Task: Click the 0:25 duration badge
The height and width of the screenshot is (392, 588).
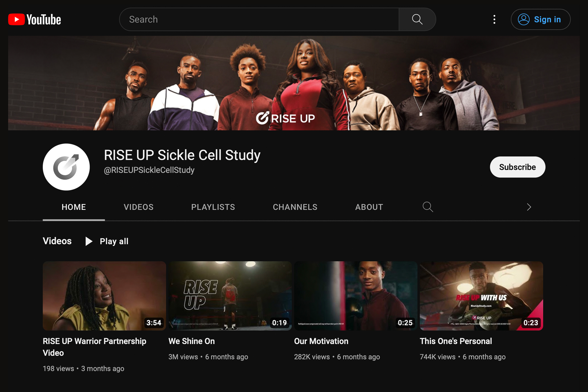Action: pos(405,323)
